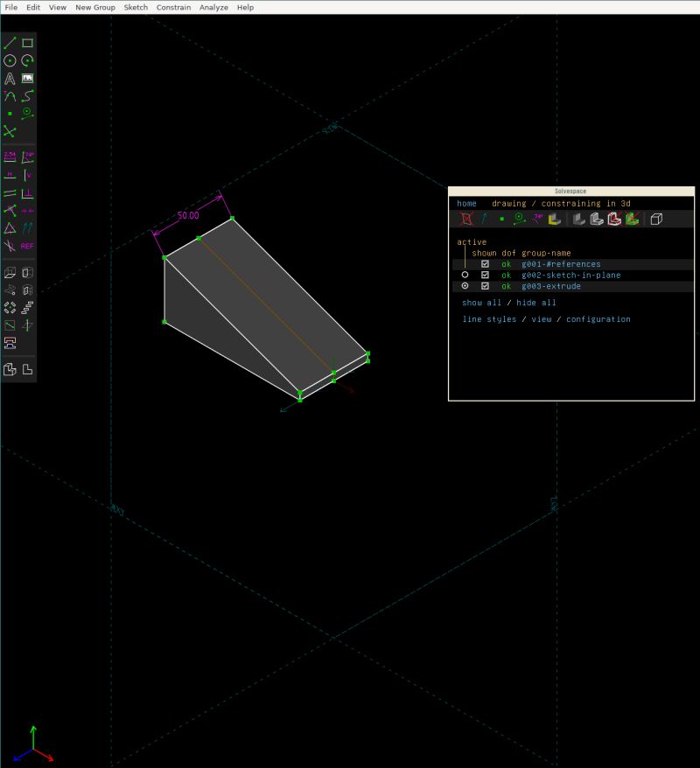Apply the Point On Line constraint tool
700x768 pixels.
point(10,211)
